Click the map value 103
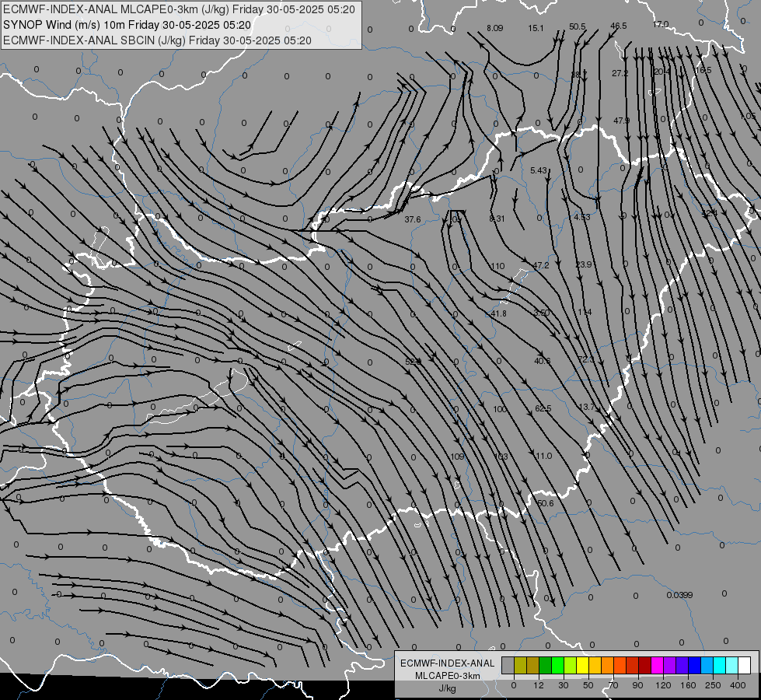Viewport: 761px width, 700px height. point(501,457)
